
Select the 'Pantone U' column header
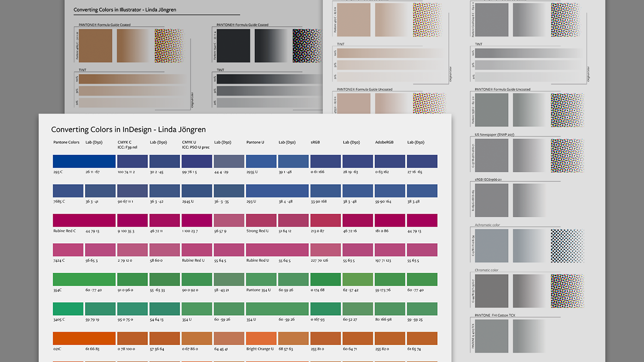(255, 143)
